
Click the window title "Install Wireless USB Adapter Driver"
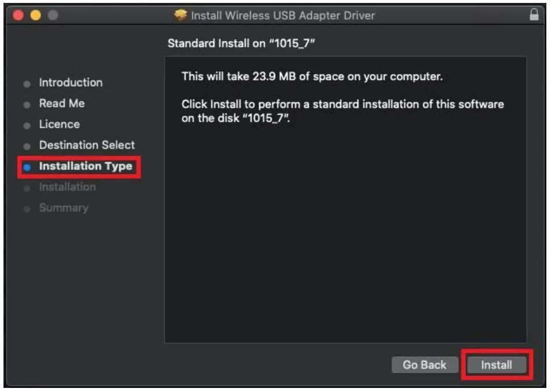(283, 16)
